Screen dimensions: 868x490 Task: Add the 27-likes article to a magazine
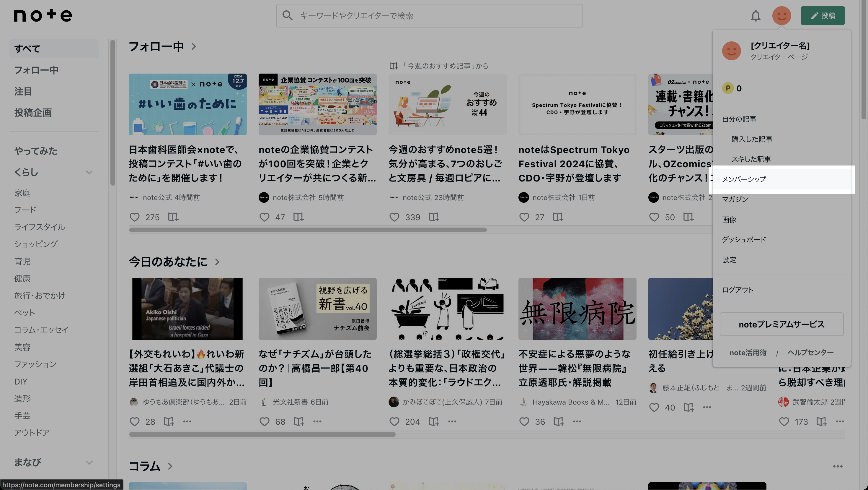coord(558,217)
